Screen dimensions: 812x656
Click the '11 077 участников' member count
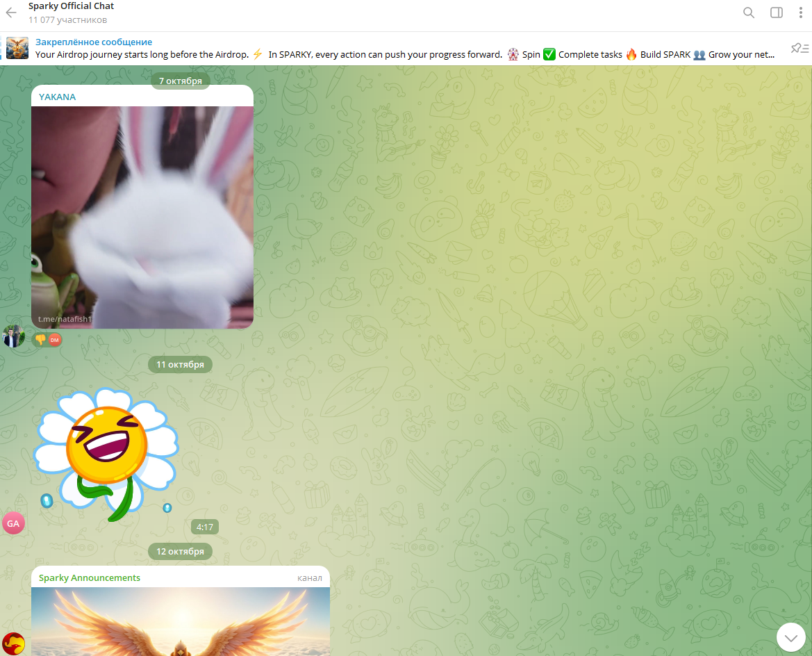coord(68,19)
